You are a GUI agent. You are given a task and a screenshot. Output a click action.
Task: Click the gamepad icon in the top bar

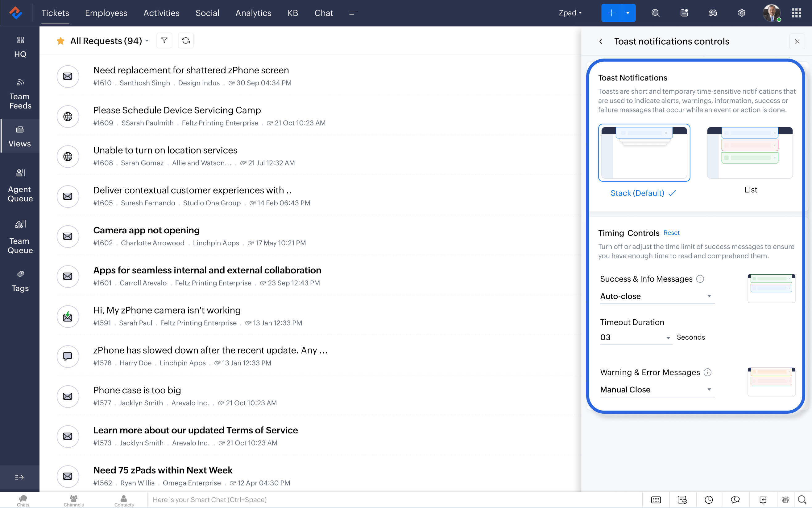coord(712,13)
